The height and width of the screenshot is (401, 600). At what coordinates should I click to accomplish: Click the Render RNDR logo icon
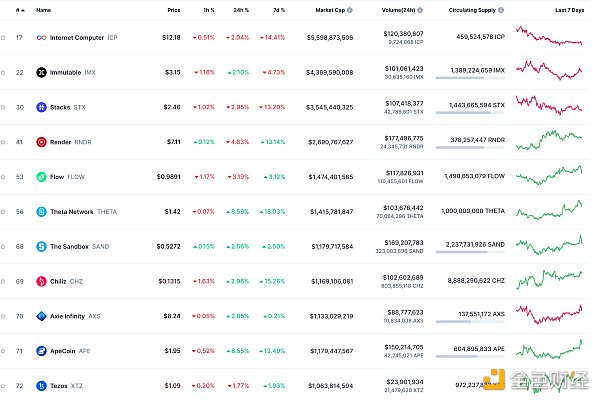pyautogui.click(x=41, y=142)
